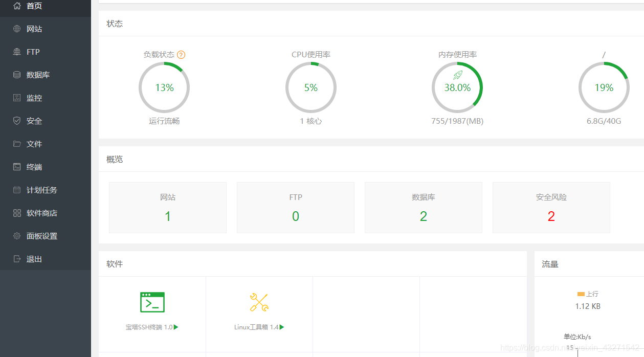Screen dimensions: 644x357
Task: Open the 网站 overview card showing 1
Action: click(x=168, y=208)
